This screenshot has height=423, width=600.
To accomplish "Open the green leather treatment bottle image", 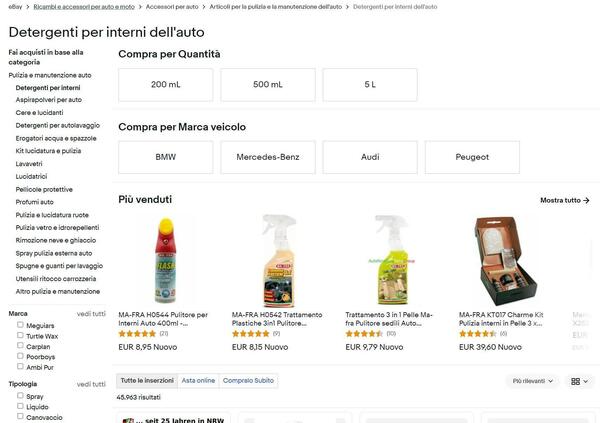I will pyautogui.click(x=383, y=260).
